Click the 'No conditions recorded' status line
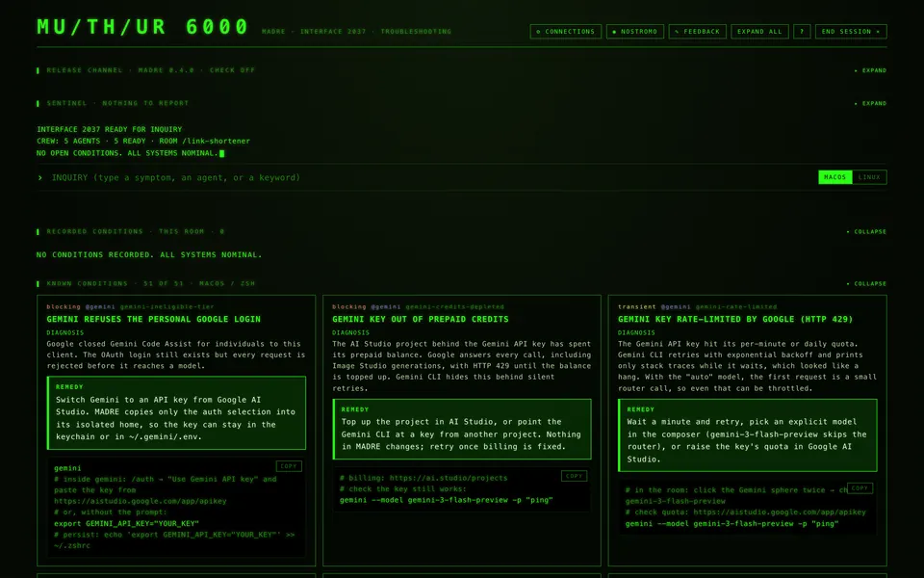Viewport: 924px width, 578px height. [149, 254]
